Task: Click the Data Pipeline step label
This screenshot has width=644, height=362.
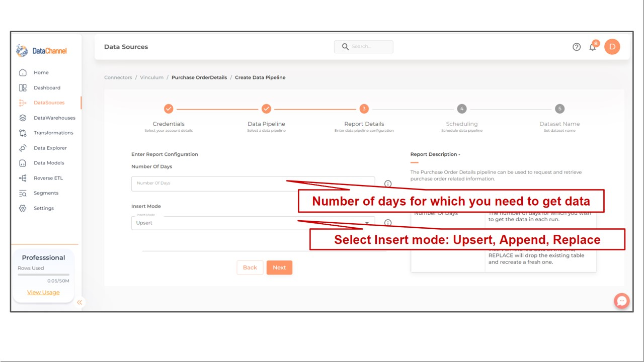Action: point(266,124)
